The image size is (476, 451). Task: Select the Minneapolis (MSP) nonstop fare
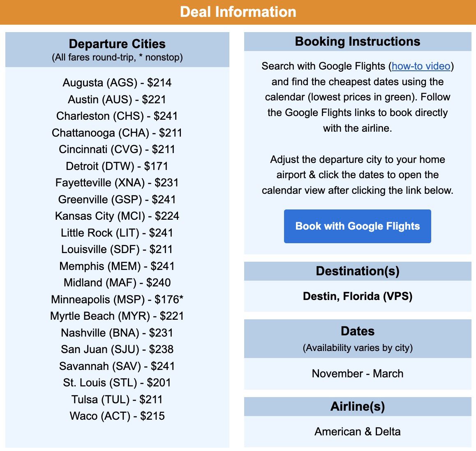click(x=118, y=300)
